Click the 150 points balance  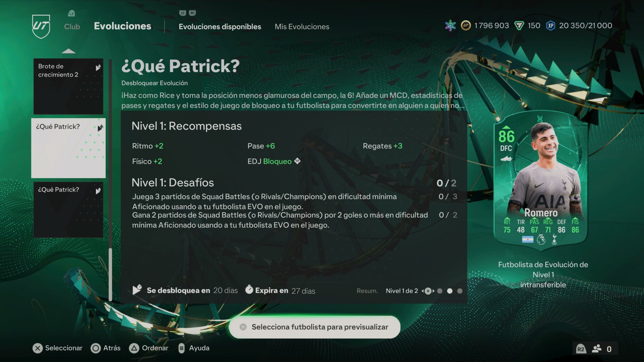534,25
